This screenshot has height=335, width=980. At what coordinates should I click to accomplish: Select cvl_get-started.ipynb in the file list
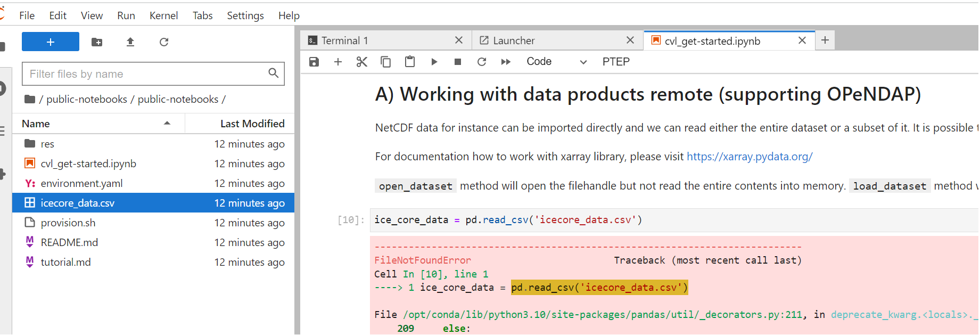153,164
